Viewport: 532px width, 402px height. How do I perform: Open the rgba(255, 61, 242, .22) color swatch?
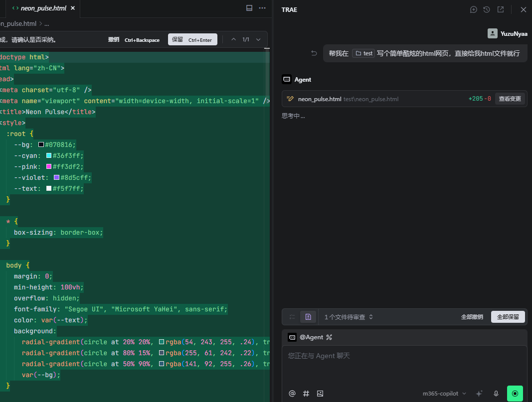point(162,353)
